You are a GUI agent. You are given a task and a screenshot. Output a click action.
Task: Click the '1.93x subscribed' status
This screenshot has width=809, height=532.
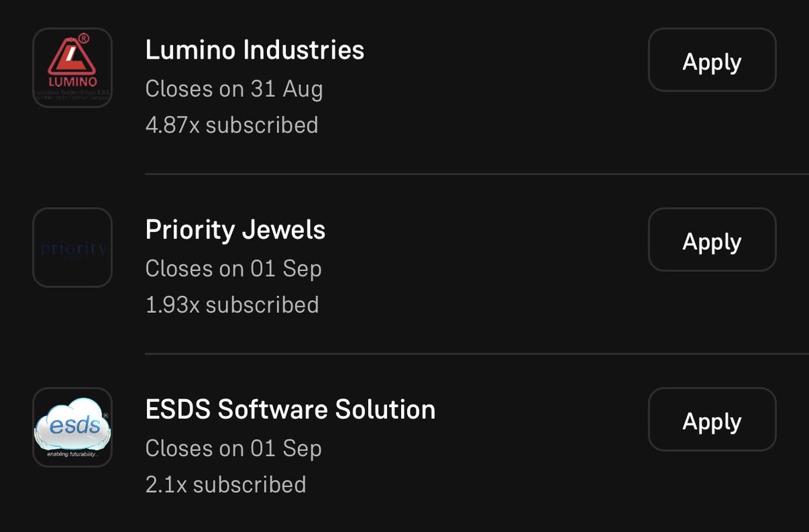point(232,305)
